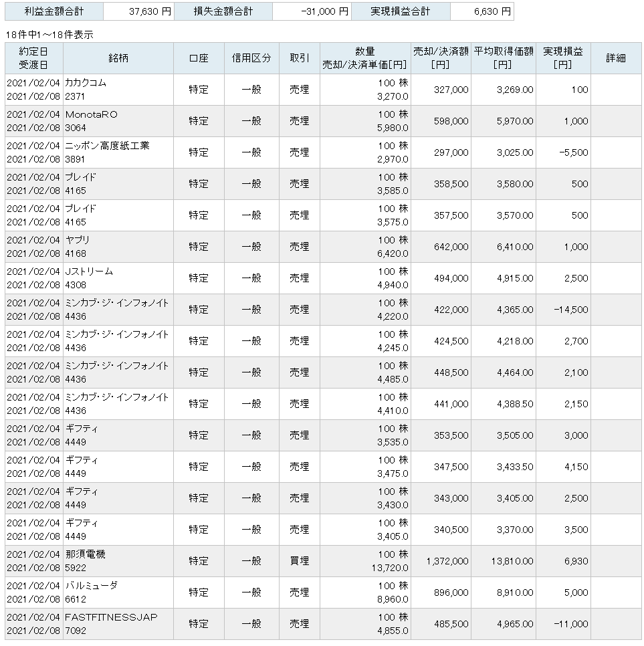Screen dimensions: 644x646
Task: Click the 3,000 profit for ギフティ
Action: click(x=576, y=435)
